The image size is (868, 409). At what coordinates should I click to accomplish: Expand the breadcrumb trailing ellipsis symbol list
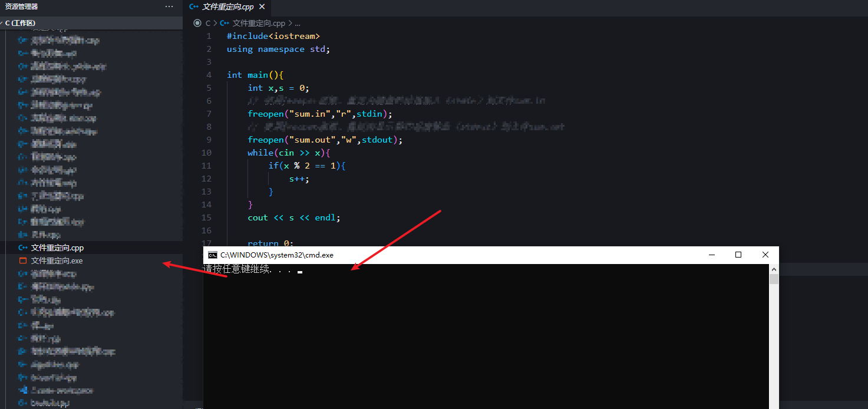click(x=298, y=24)
